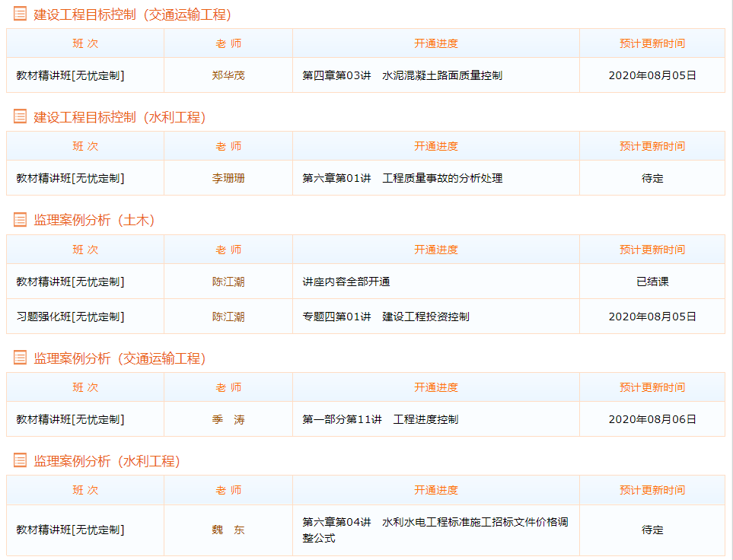The height and width of the screenshot is (560, 733).
Task: Click the 2020年08月06日 update date
Action: 652,419
